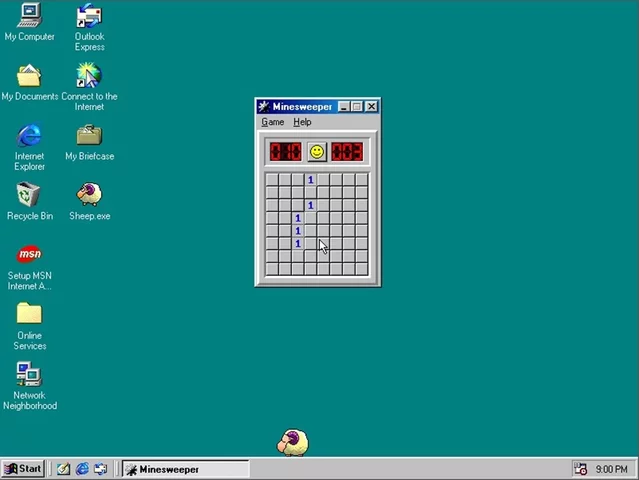This screenshot has height=480, width=639.
Task: Click the timer display in Minesweeper
Action: tap(347, 152)
